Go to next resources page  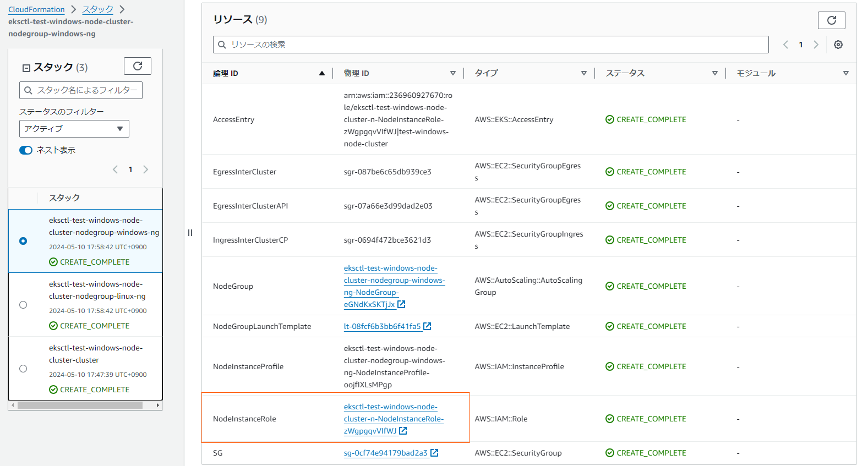[x=816, y=45]
